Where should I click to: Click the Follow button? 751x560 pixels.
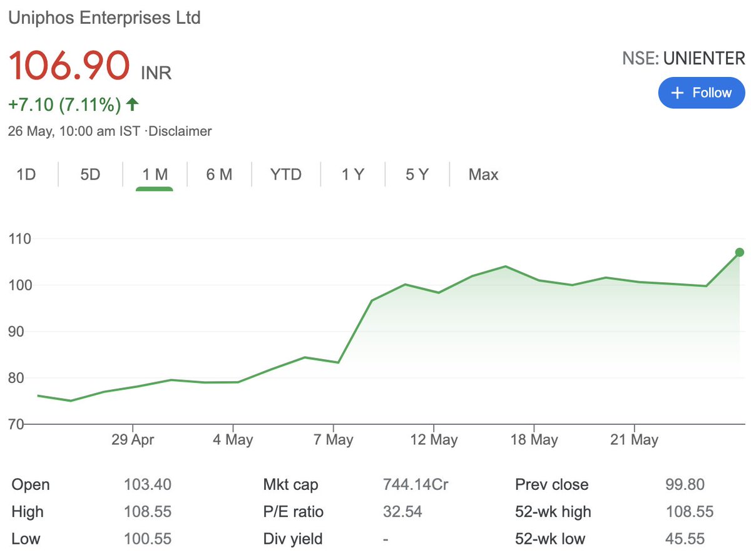[x=702, y=92]
